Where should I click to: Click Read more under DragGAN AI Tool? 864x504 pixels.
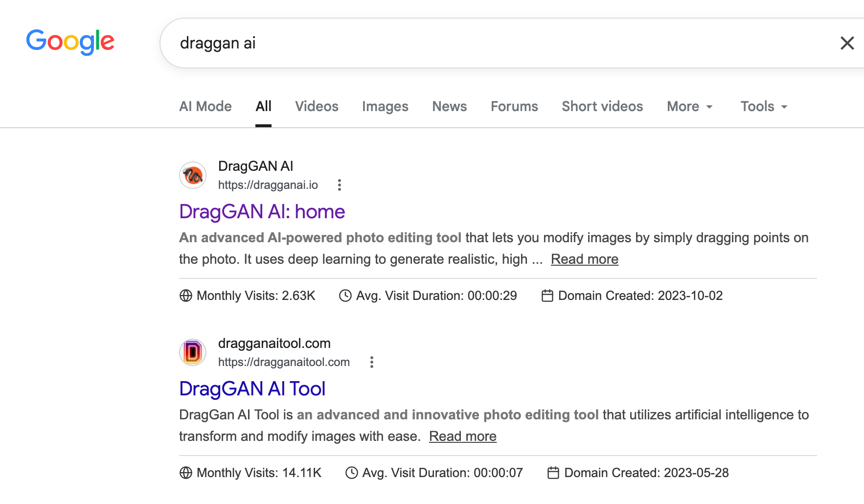[x=463, y=436]
